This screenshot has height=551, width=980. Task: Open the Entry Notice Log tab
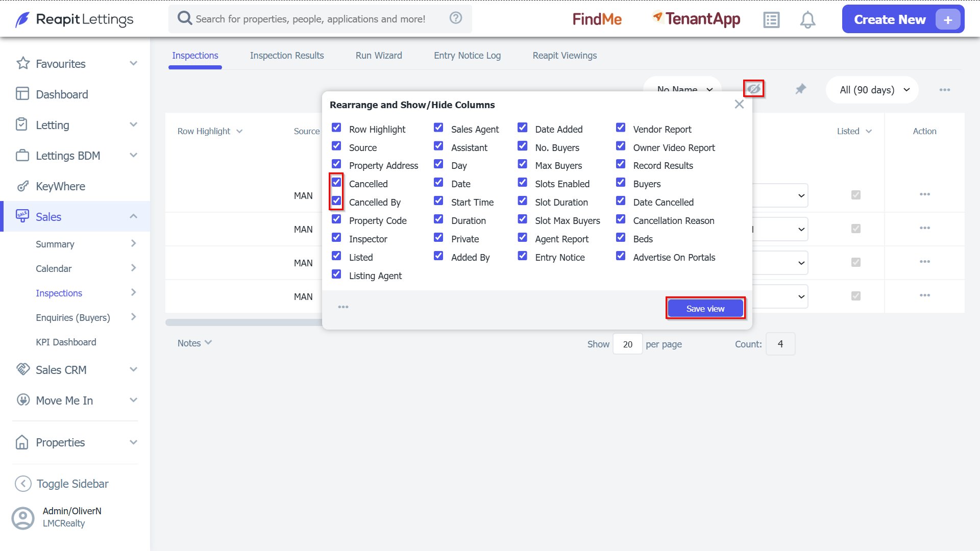[x=467, y=56]
